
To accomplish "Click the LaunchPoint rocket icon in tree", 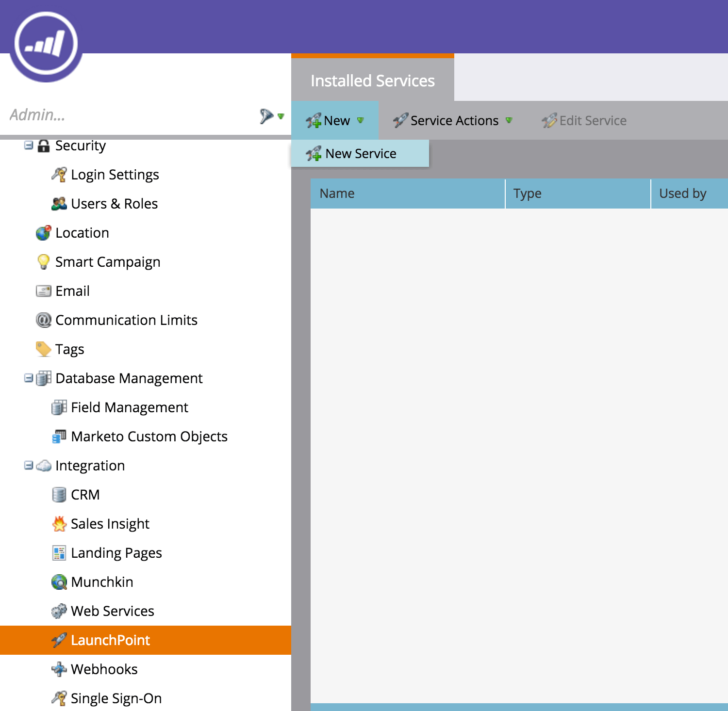I will click(x=59, y=640).
